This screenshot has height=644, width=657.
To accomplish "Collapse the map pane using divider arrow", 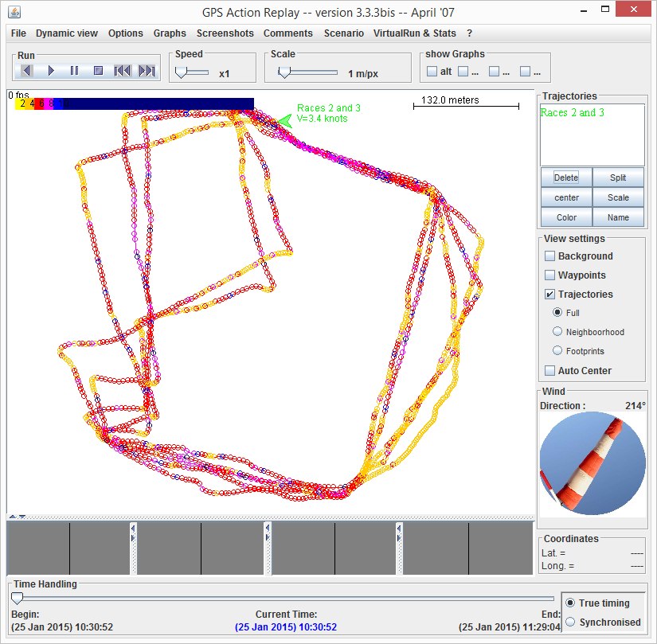I will [x=13, y=517].
